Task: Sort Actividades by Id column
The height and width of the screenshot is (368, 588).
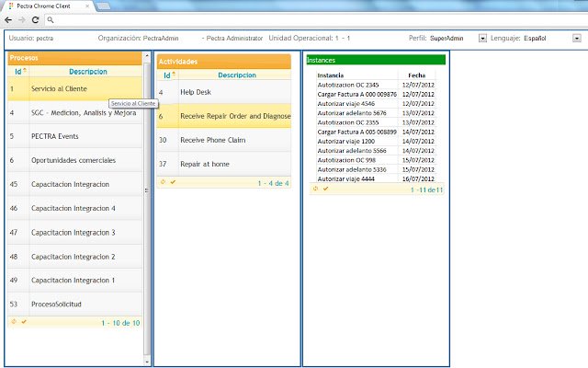Action: (x=167, y=75)
